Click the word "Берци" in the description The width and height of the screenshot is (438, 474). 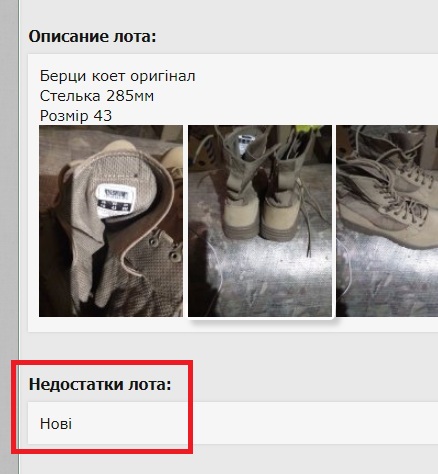(63, 77)
